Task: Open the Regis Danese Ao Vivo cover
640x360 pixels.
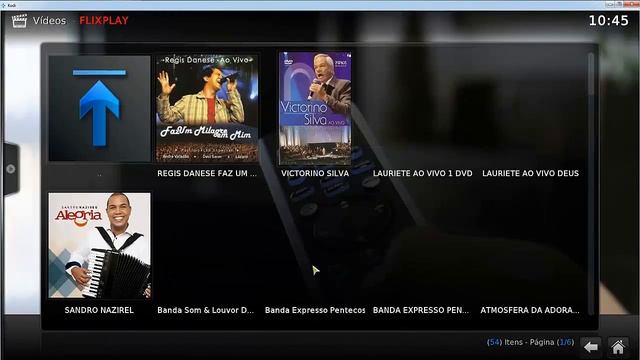Action: [207, 108]
